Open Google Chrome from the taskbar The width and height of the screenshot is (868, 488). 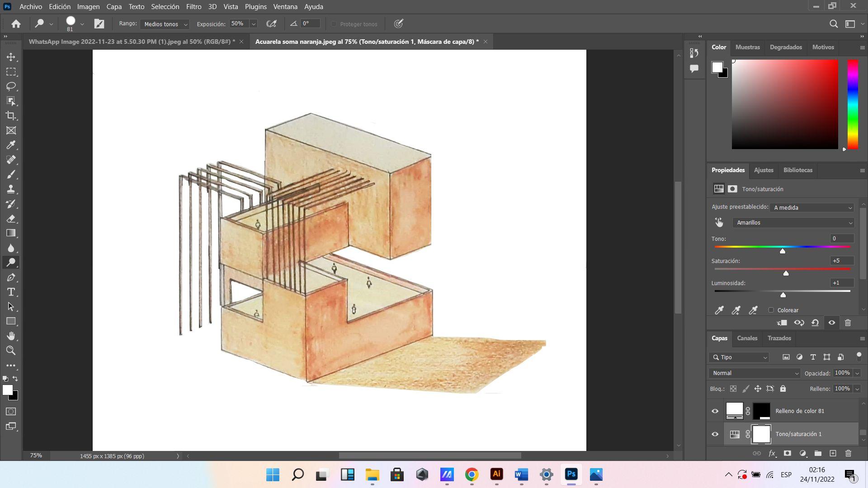(x=472, y=474)
